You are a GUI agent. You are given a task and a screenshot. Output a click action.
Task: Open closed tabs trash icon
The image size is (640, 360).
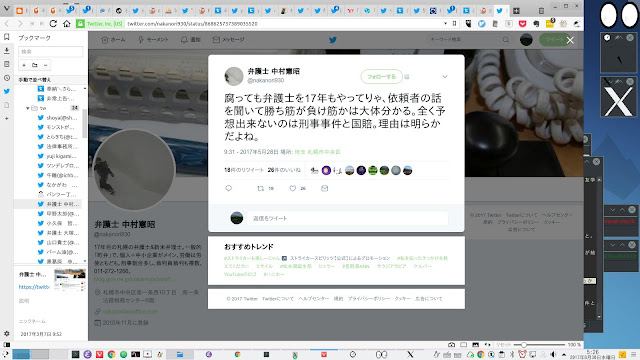[541, 11]
